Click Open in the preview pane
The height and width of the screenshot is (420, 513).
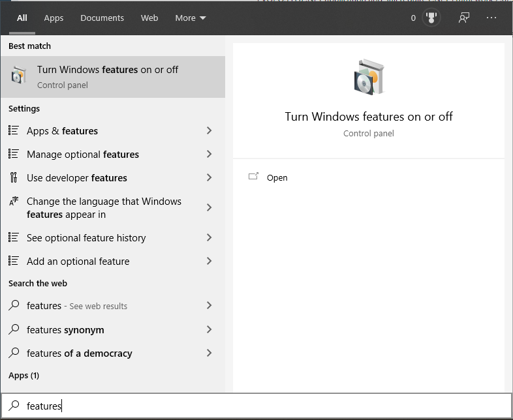click(x=277, y=178)
